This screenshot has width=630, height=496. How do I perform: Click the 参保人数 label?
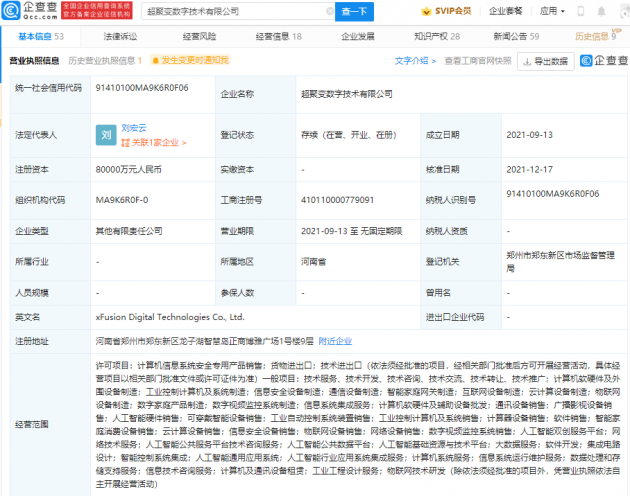pyautogui.click(x=237, y=293)
